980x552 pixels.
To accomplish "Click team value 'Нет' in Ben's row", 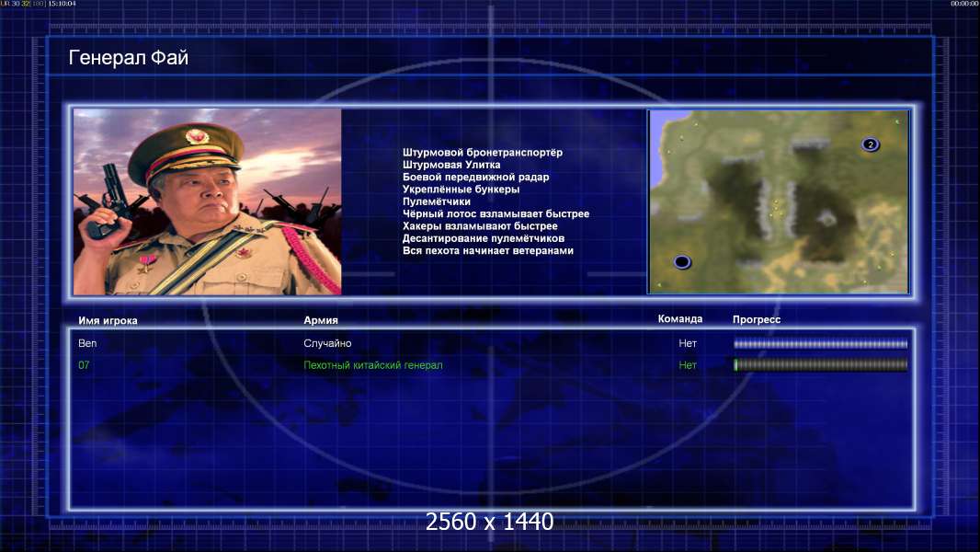I will click(688, 343).
